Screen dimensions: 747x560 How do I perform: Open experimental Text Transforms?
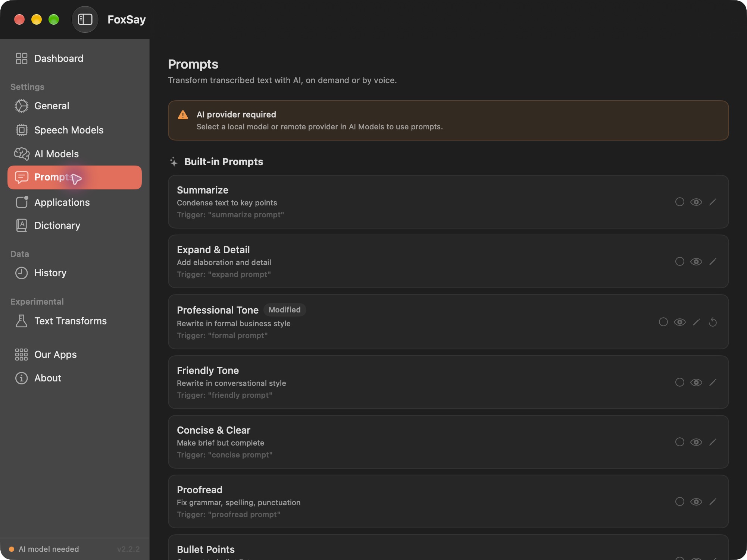(75, 321)
